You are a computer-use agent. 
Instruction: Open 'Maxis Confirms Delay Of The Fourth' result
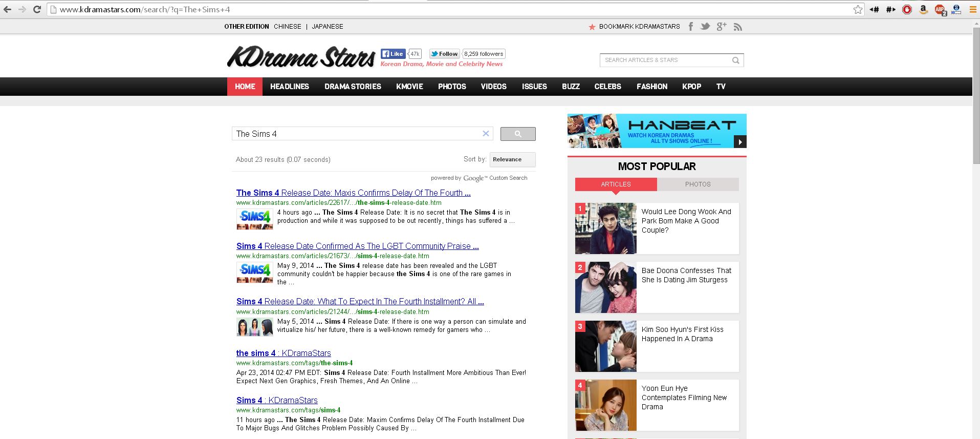pos(354,193)
